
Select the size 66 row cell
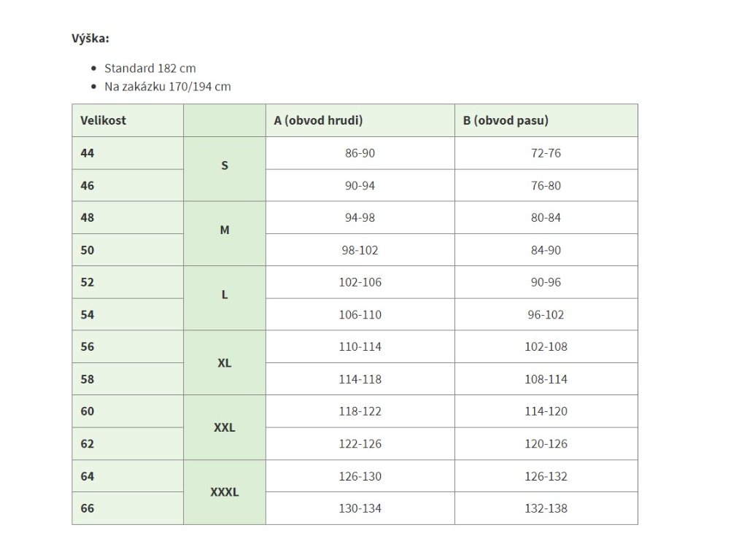click(88, 508)
